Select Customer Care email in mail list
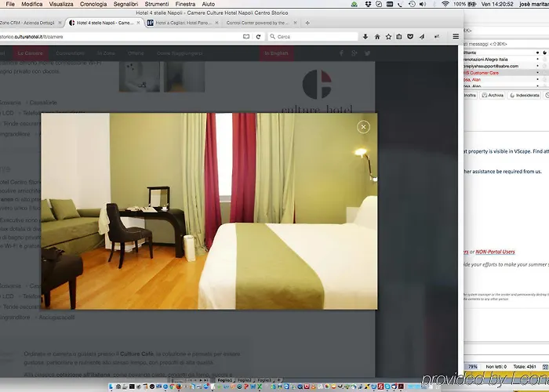The image size is (549, 392). (506, 73)
